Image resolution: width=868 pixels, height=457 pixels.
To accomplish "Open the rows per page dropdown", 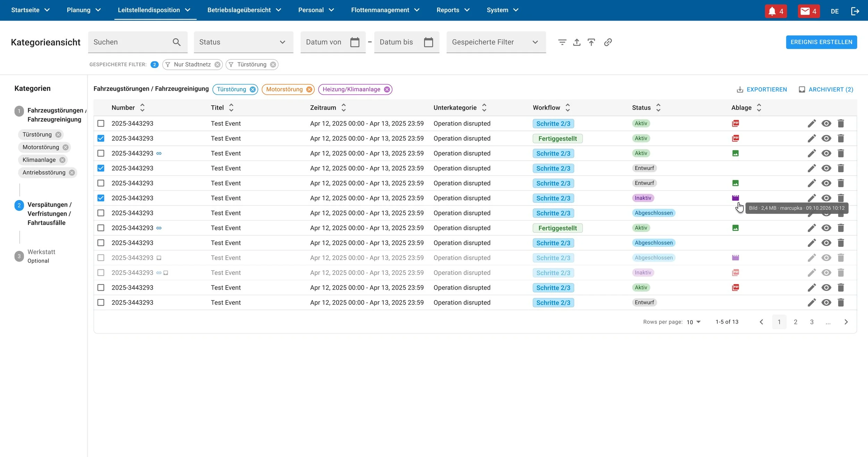I will (x=694, y=322).
